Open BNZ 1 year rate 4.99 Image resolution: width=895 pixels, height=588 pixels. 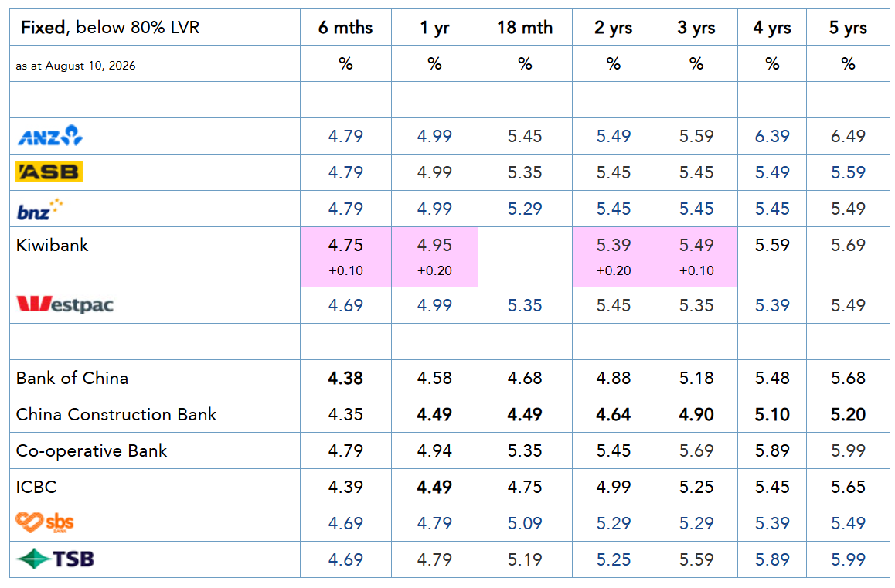point(434,209)
